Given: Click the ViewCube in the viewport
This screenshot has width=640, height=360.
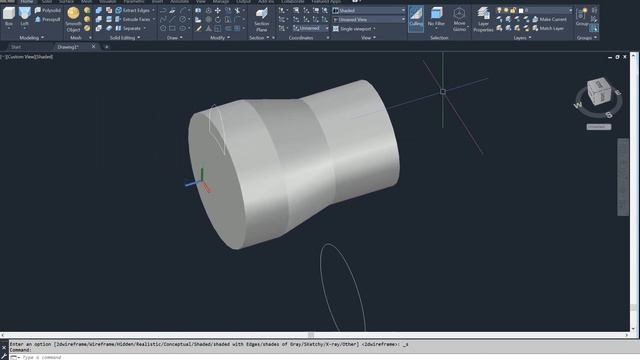Looking at the screenshot, I should point(599,91).
